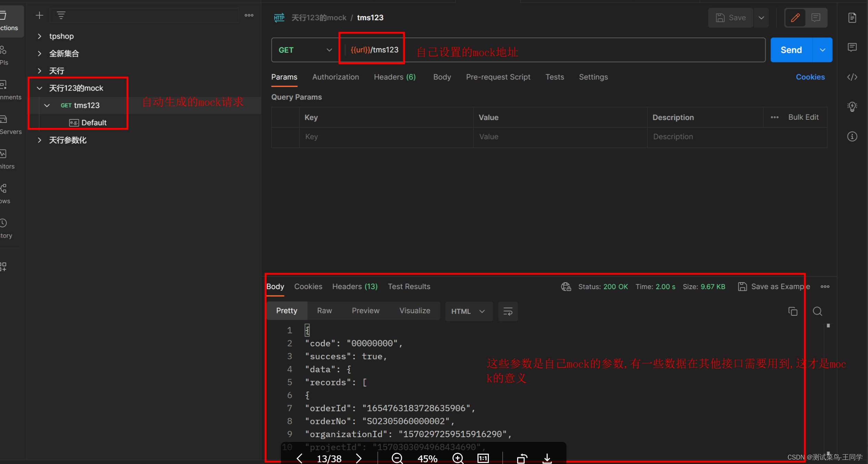Collapse the GET tms123 request
The image size is (868, 464).
pos(47,105)
